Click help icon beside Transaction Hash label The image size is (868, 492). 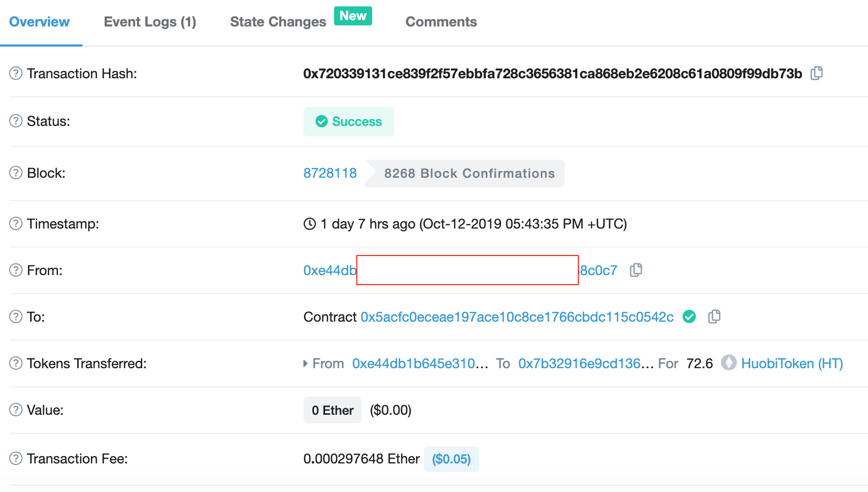tap(16, 73)
